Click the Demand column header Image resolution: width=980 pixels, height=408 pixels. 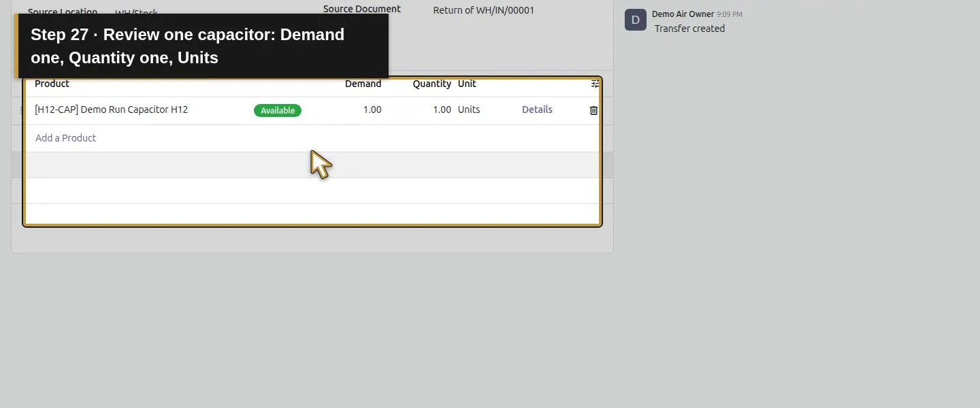(x=363, y=84)
